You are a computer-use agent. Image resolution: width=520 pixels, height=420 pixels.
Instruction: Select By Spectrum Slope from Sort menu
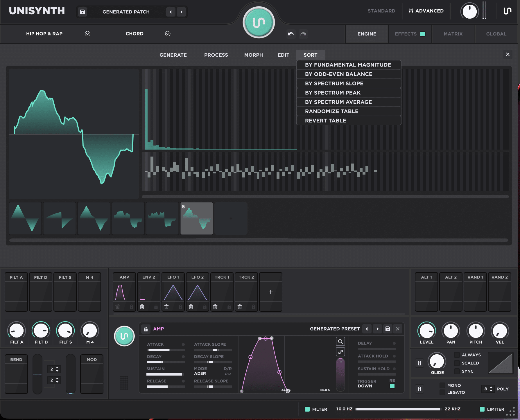point(334,83)
